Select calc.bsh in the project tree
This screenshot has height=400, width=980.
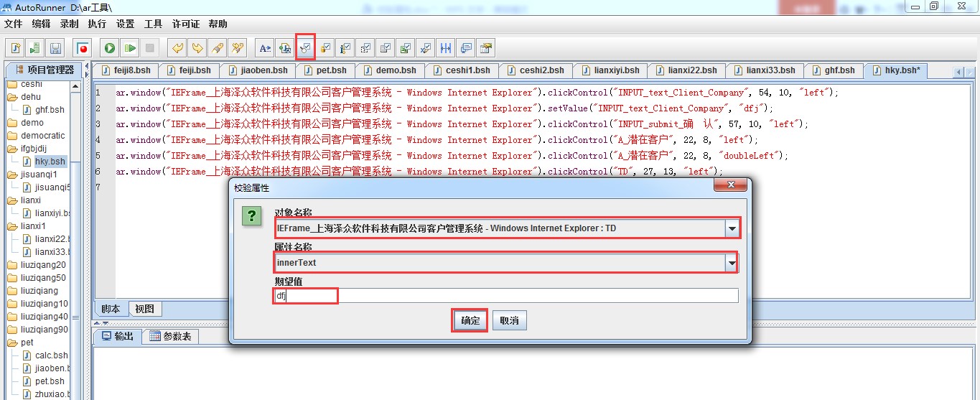click(45, 355)
